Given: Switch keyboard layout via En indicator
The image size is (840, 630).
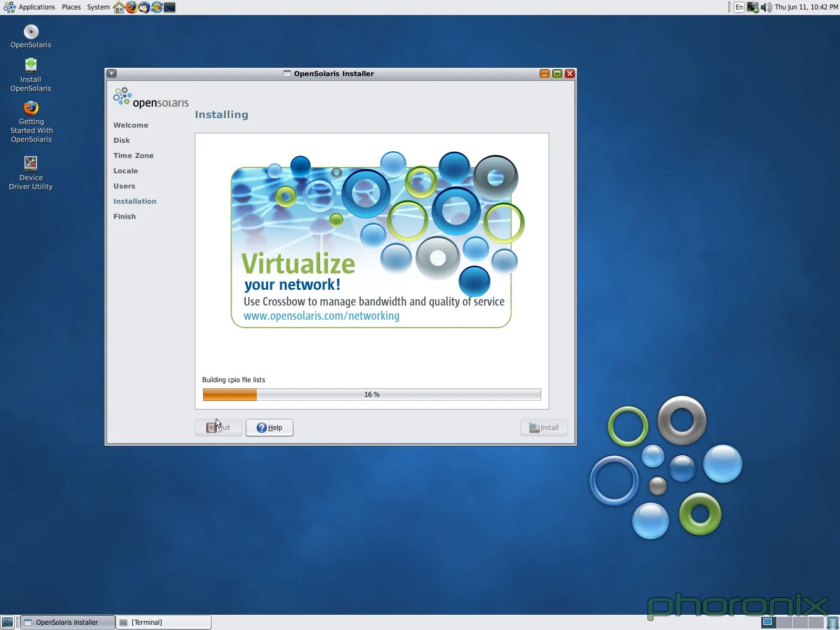Looking at the screenshot, I should [x=739, y=7].
